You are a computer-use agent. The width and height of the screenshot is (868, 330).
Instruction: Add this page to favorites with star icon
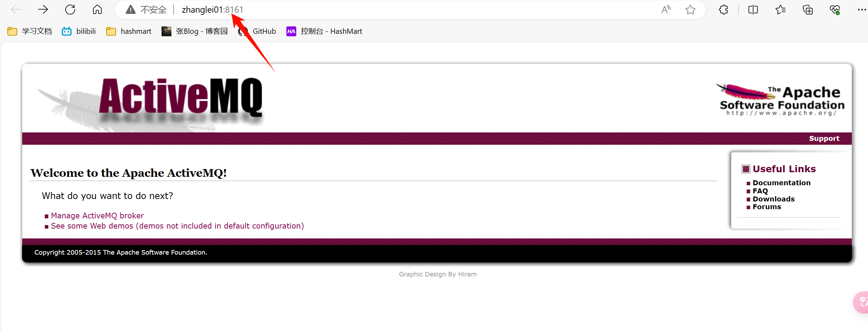(x=691, y=10)
